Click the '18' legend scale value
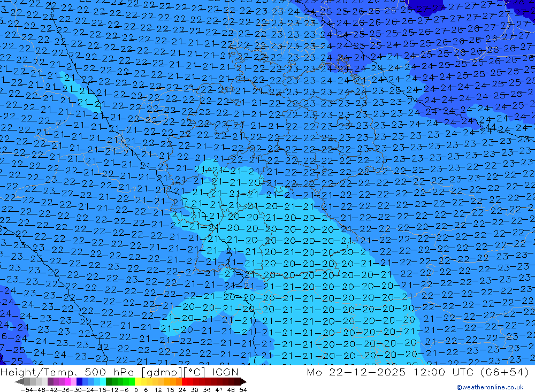The width and height of the screenshot is (535, 392). [170, 390]
